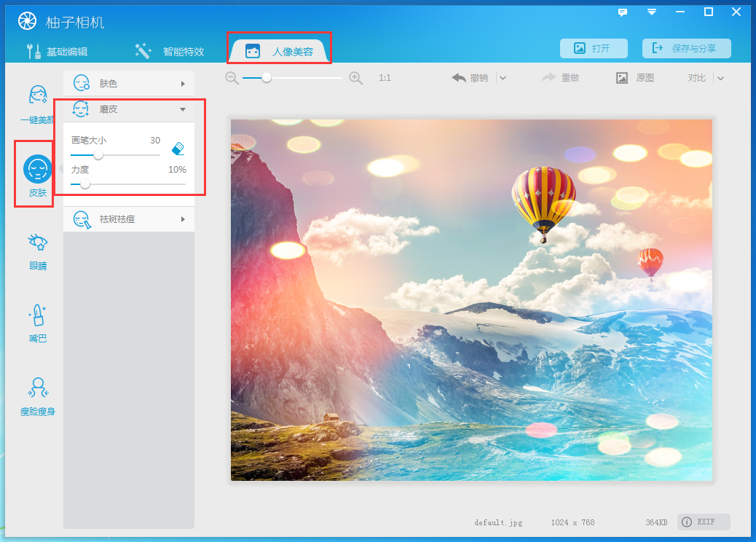756x542 pixels.
Task: Open the 基础编辑 tab
Action: (x=58, y=51)
